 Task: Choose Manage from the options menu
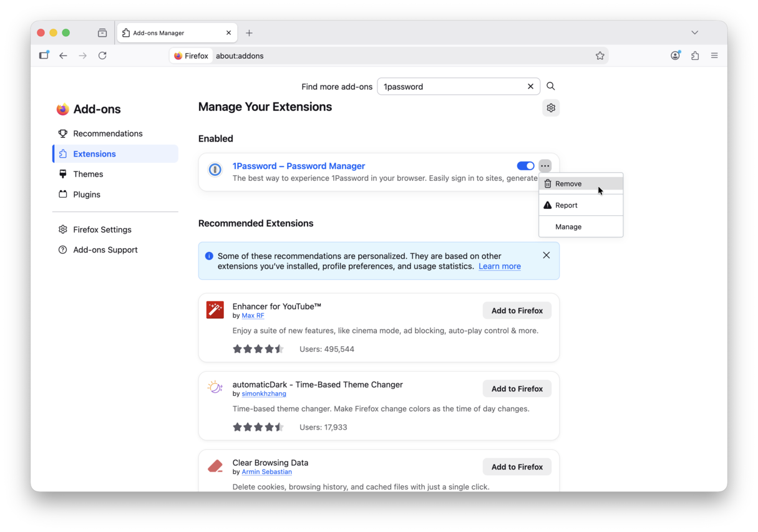581,227
